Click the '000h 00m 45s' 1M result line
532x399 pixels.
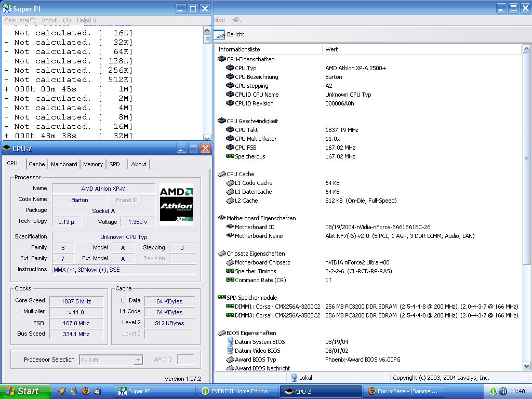(69, 89)
